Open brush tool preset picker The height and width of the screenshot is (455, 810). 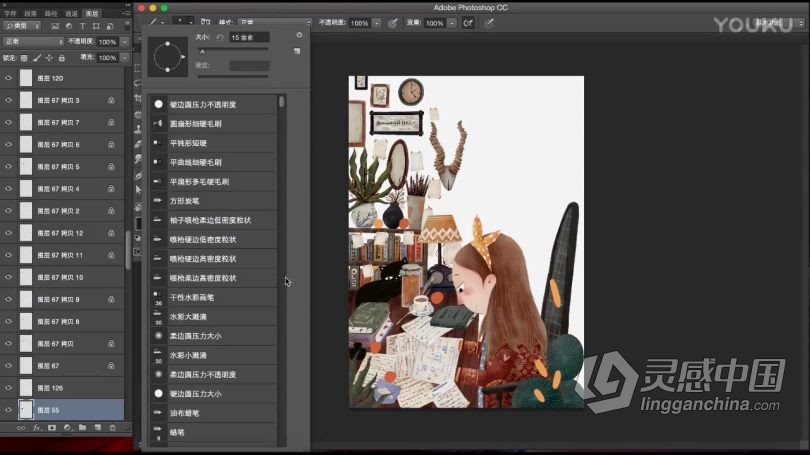[x=157, y=23]
